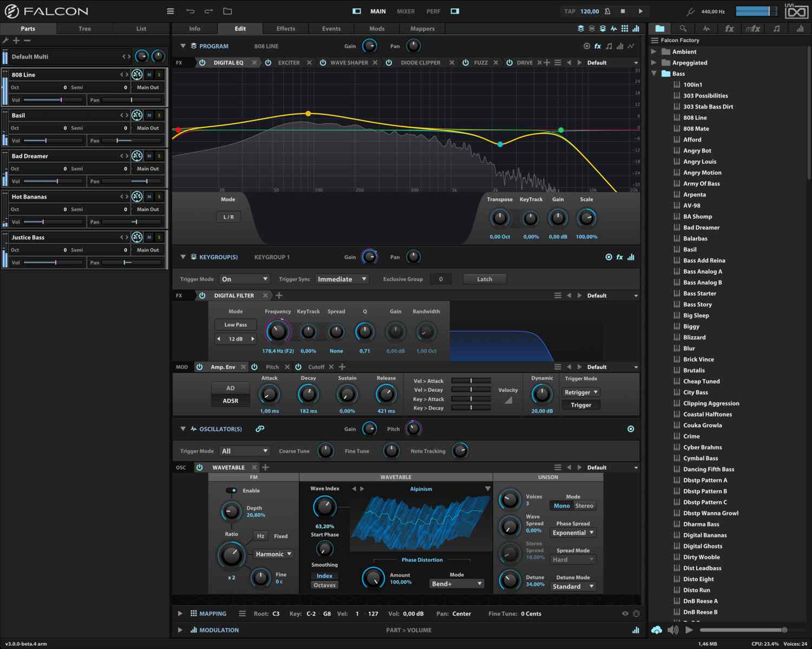Image resolution: width=812 pixels, height=649 pixels.
Task: Click the hamburger menu icon in the top bar
Action: click(170, 11)
